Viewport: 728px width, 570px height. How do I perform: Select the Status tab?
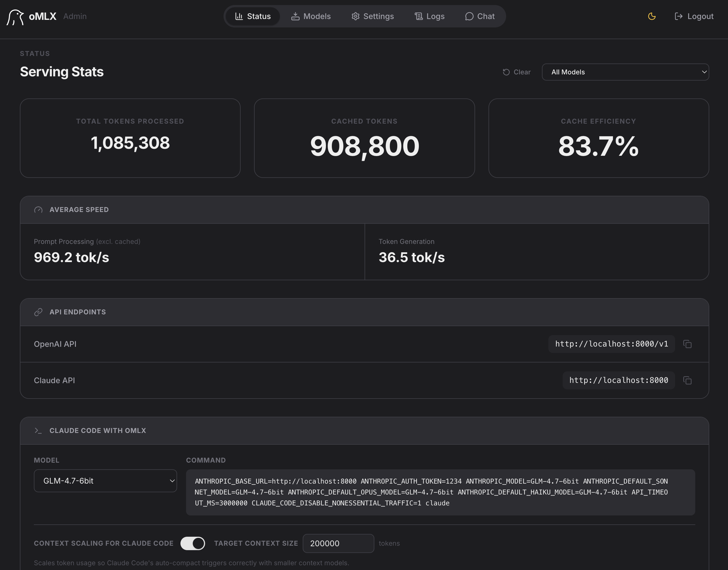pos(253,16)
